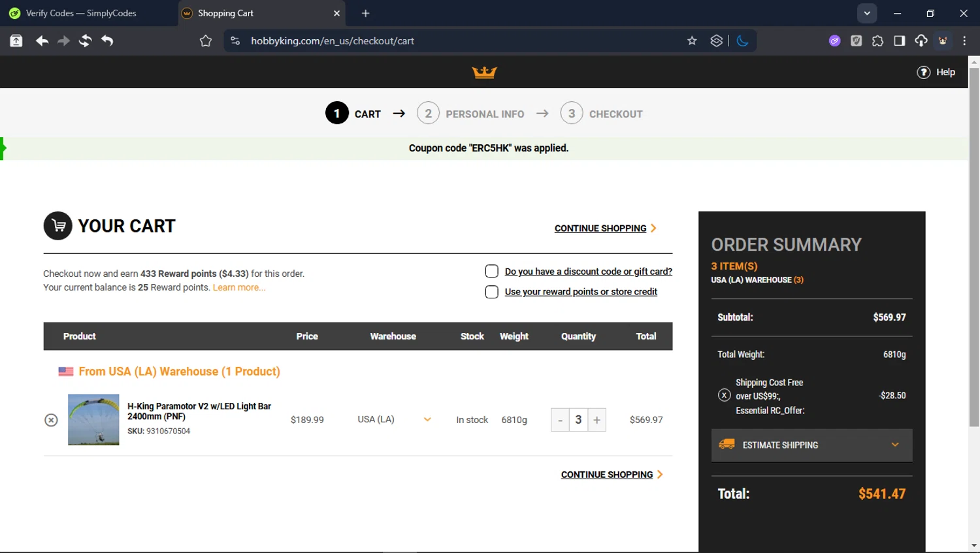Toggle the side panel icon
The image size is (980, 553).
click(899, 40)
